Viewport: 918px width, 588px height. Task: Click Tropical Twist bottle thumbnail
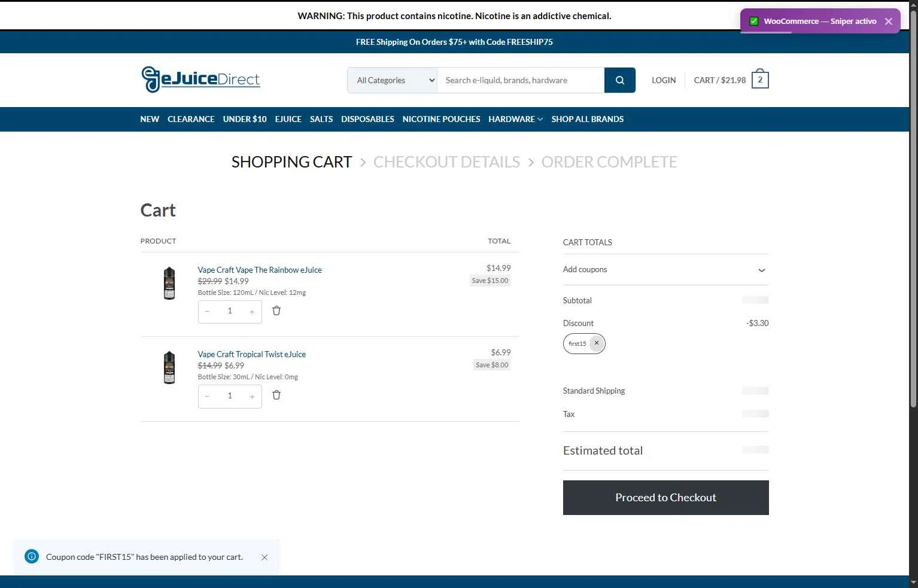coord(169,367)
